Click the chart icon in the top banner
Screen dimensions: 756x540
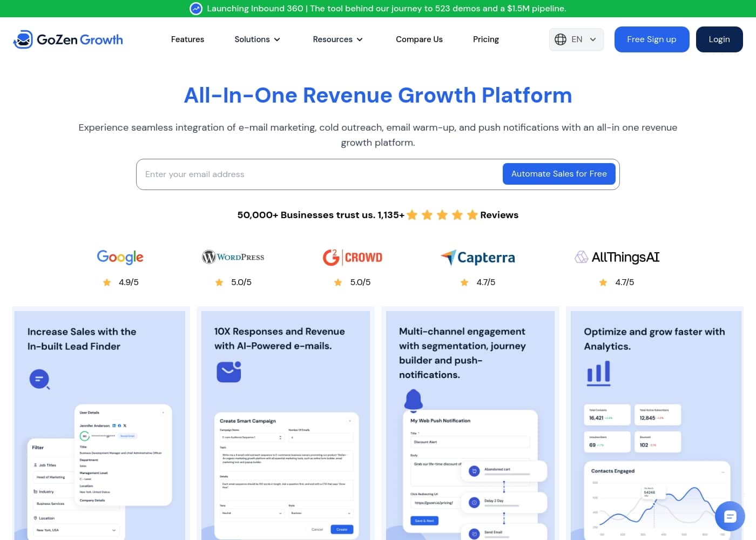[196, 9]
